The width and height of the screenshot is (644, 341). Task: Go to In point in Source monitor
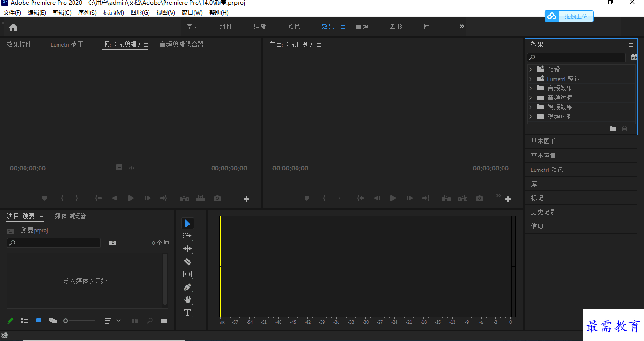pyautogui.click(x=99, y=198)
